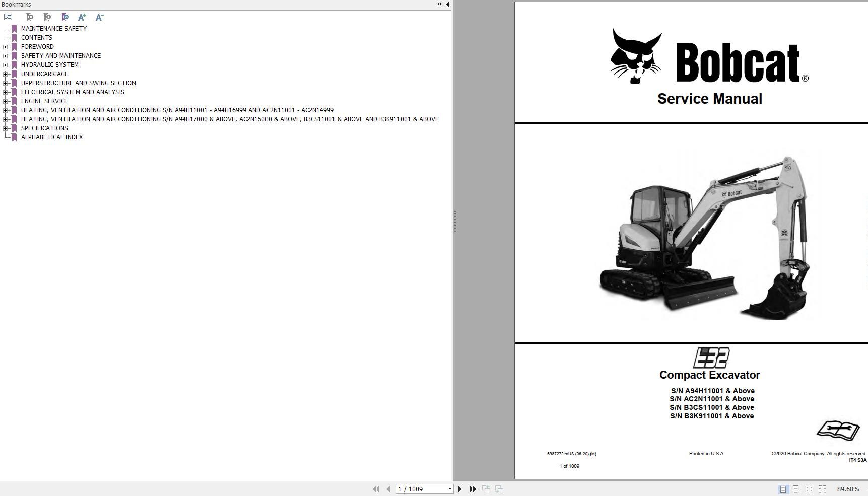This screenshot has width=868, height=496.
Task: Click the ALPHABETICAL INDEX bookmark ribbon icon
Action: [14, 137]
